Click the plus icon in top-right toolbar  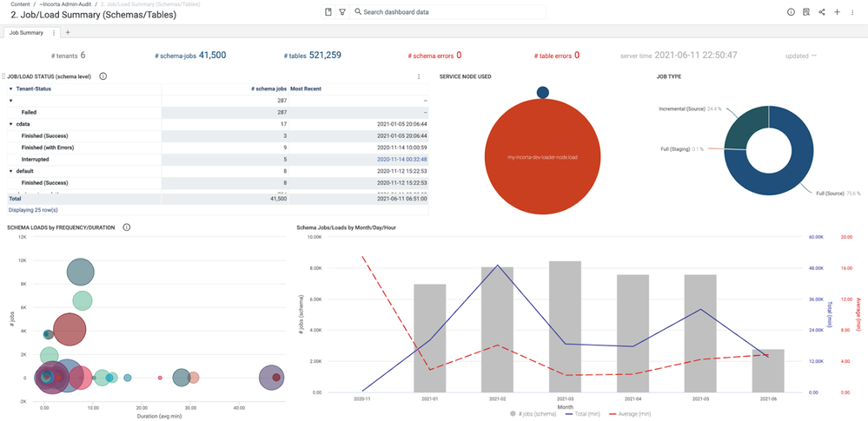click(838, 12)
